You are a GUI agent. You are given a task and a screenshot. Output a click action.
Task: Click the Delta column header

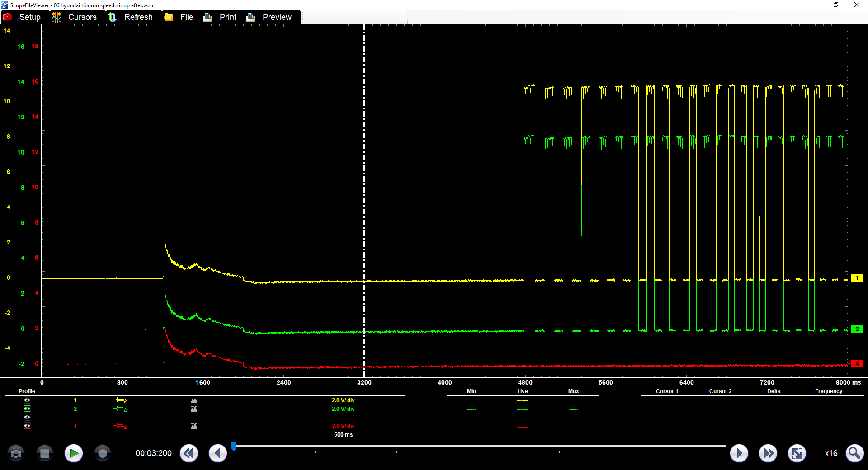774,391
